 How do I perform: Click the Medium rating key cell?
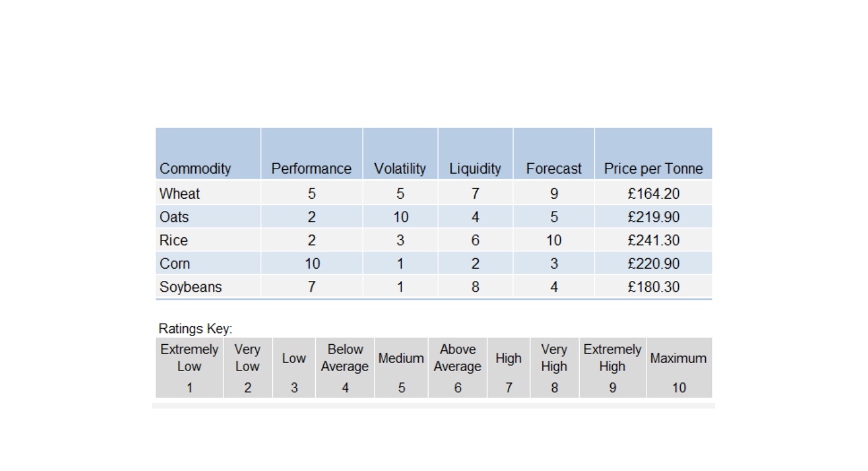coord(401,367)
